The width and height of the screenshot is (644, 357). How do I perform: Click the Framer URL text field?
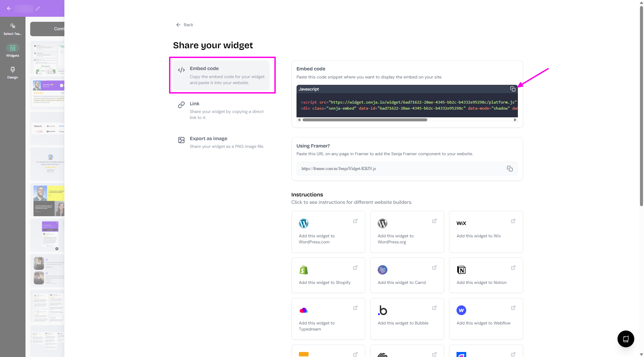click(x=399, y=169)
